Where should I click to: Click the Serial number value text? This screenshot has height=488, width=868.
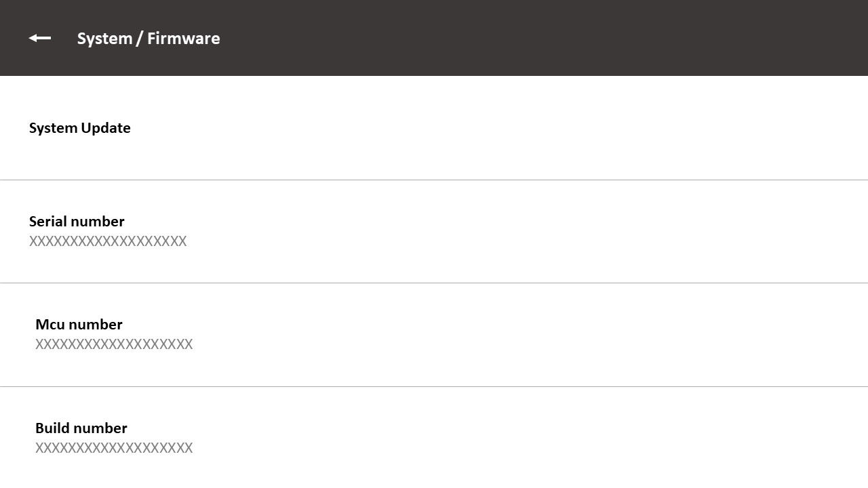click(x=108, y=241)
